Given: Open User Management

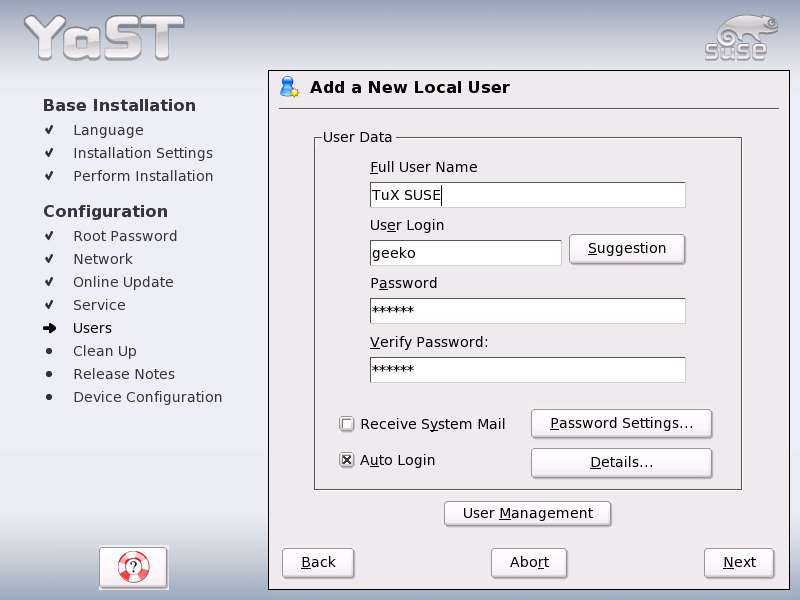Looking at the screenshot, I should [527, 513].
